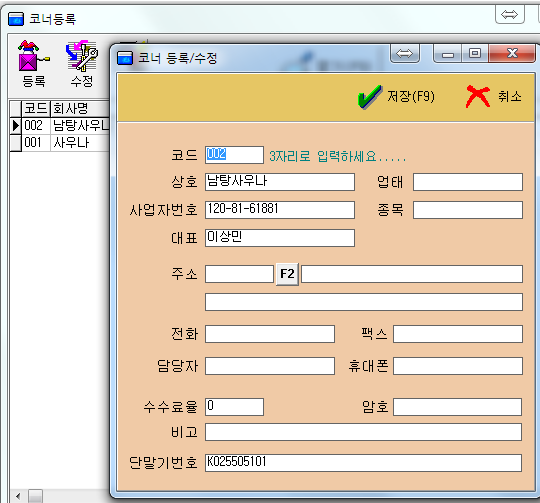Screen dimensions: 540x503
Task: Click the 수정 wrench toolbar icon
Action: (82, 56)
